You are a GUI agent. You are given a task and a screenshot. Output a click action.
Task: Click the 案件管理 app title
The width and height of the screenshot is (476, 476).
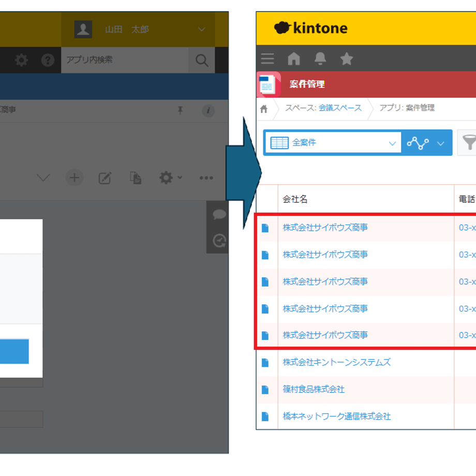[x=307, y=84]
